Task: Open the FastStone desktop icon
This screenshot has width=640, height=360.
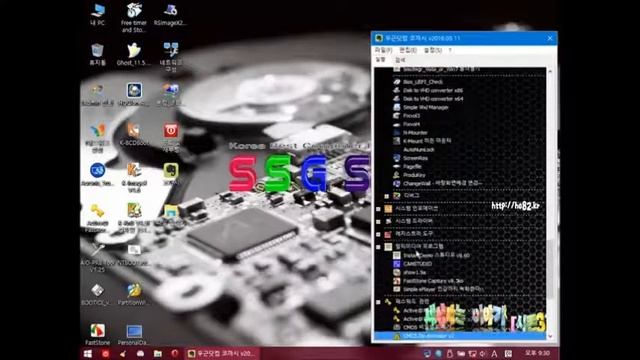Action: pos(97,334)
